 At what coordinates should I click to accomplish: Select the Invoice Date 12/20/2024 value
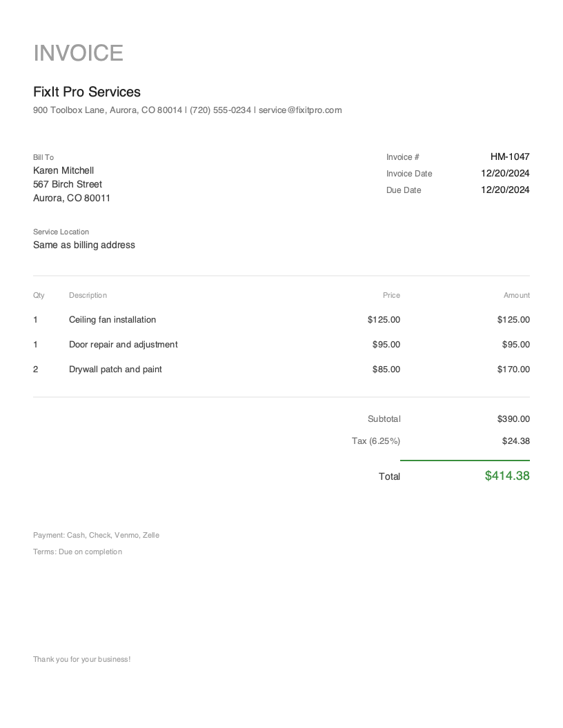point(505,173)
